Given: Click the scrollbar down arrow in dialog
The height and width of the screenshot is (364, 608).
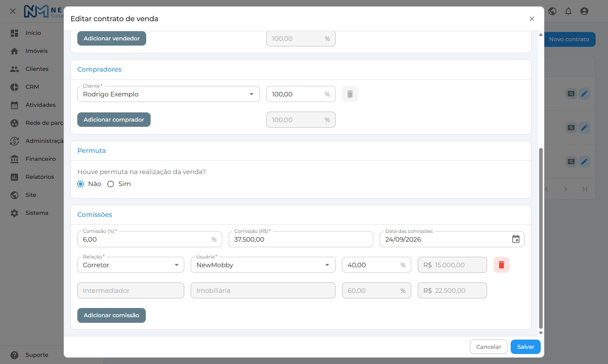Looking at the screenshot, I should [x=541, y=333].
